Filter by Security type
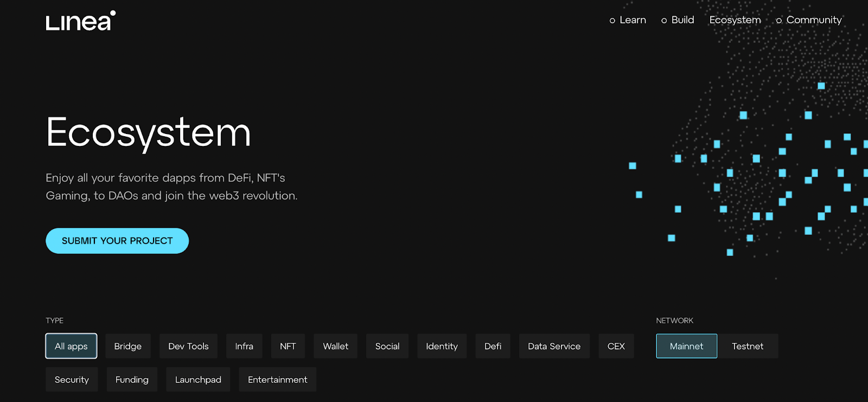This screenshot has height=402, width=868. 72,380
